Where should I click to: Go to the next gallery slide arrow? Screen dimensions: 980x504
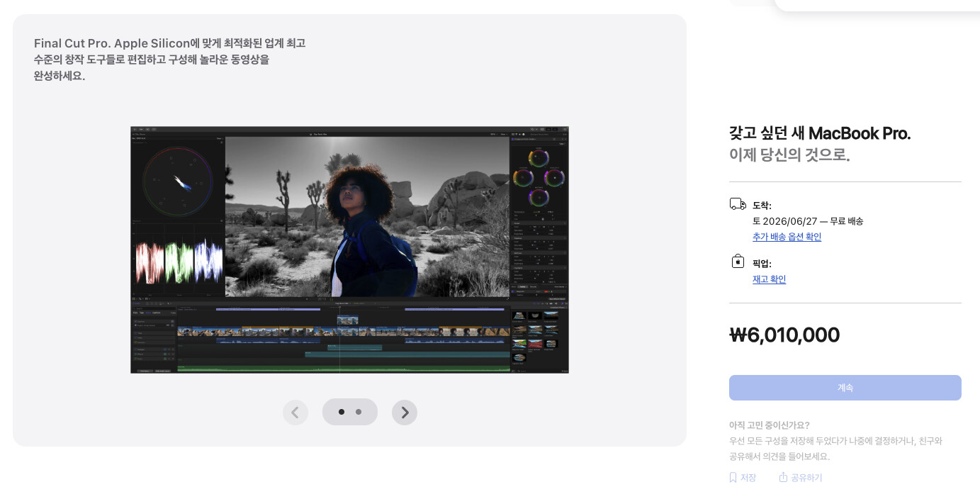(x=405, y=412)
